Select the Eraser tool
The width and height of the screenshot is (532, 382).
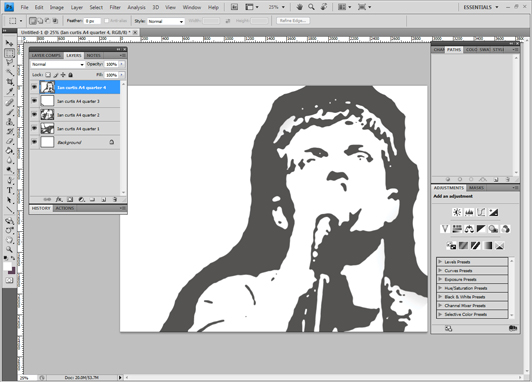10,141
